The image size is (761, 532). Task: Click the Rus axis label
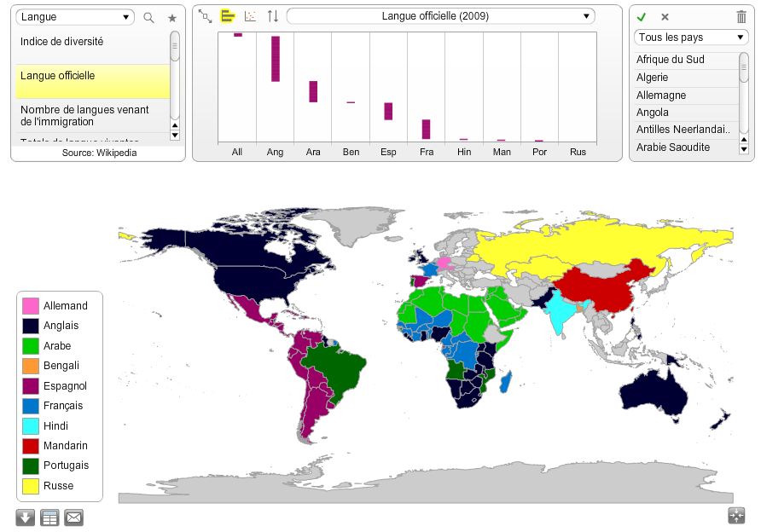click(x=578, y=152)
